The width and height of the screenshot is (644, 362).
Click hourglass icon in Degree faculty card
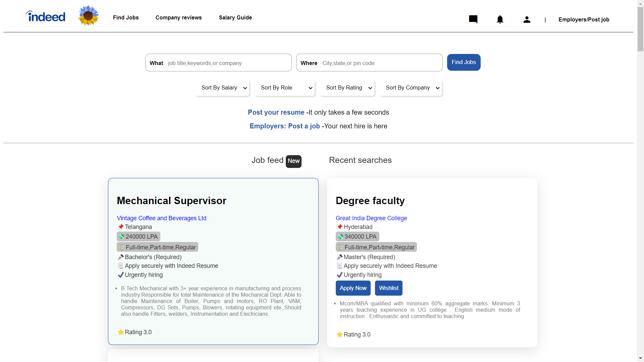click(340, 247)
